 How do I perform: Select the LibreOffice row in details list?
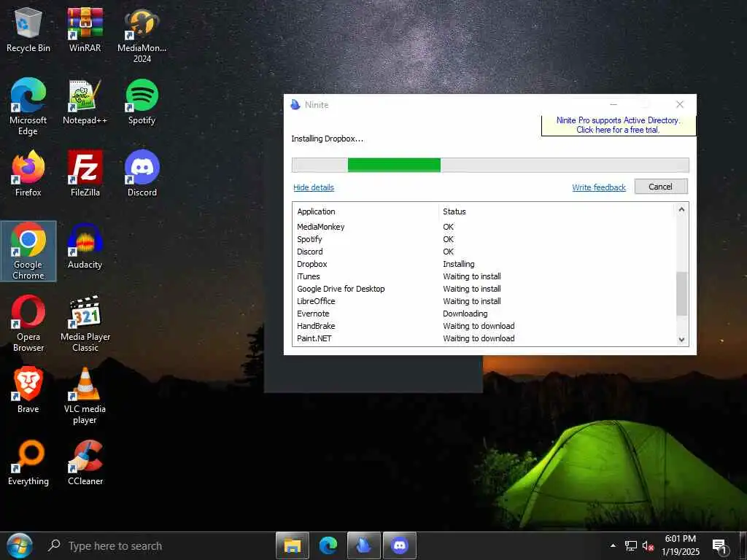coord(484,301)
